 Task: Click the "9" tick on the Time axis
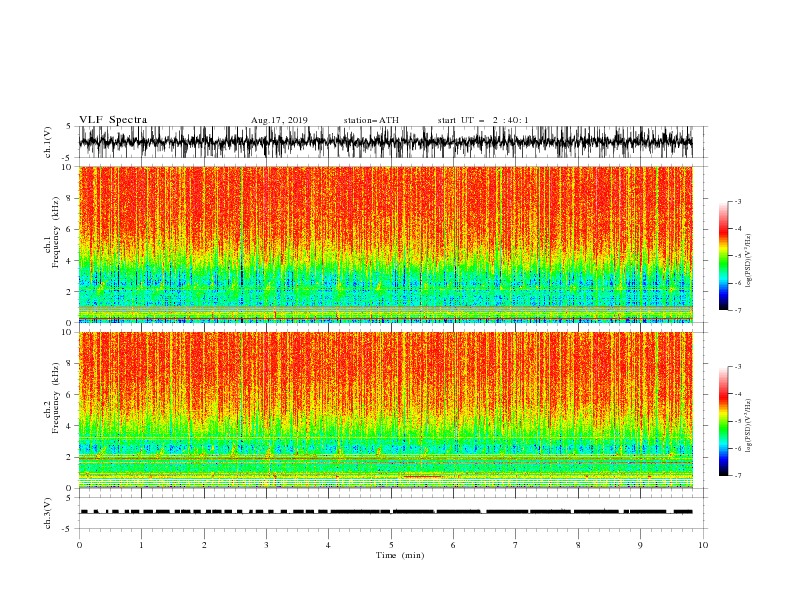point(640,545)
